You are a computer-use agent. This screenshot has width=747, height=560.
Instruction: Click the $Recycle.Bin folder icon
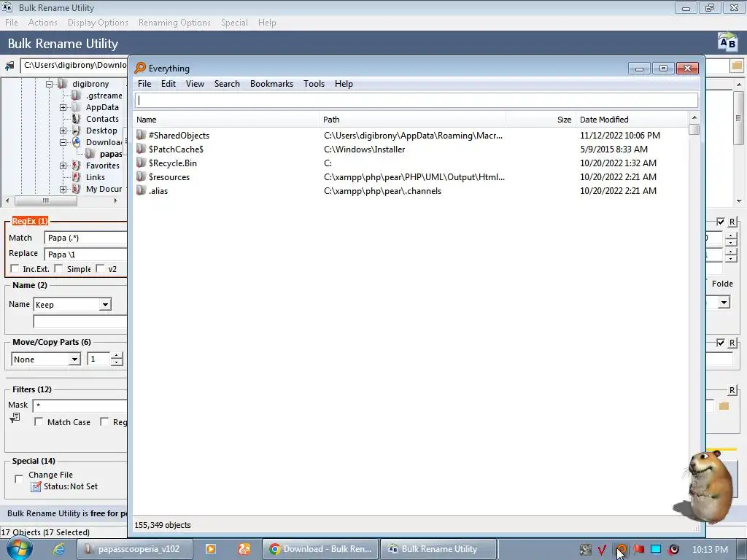click(141, 163)
